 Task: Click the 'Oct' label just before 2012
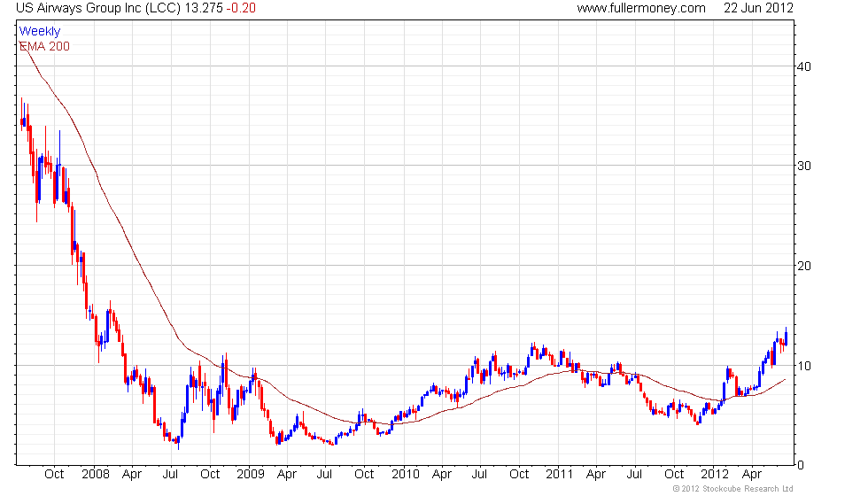point(674,475)
